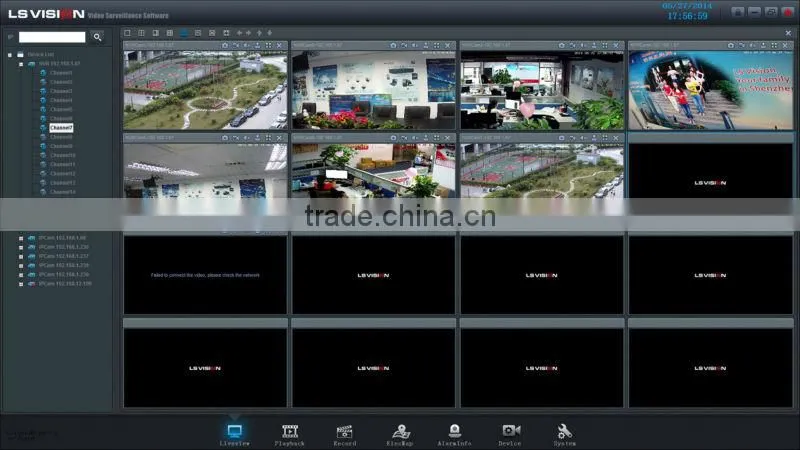The image size is (800, 450).
Task: Expand the fifth IPCam node in tree
Action: click(21, 275)
